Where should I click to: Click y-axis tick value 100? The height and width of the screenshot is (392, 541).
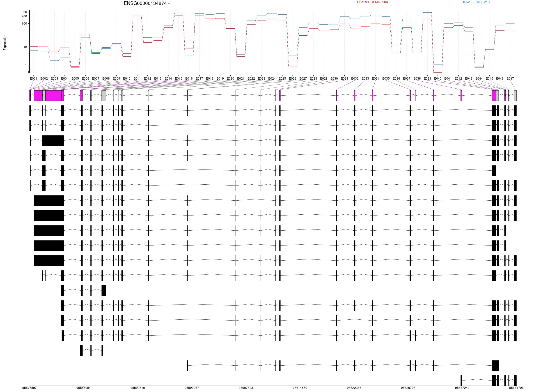point(24,24)
